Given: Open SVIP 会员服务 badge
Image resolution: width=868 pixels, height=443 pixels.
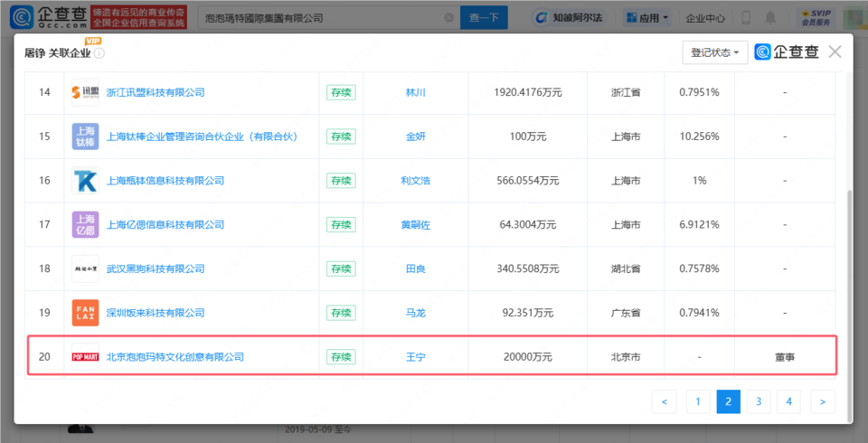Looking at the screenshot, I should (816, 18).
